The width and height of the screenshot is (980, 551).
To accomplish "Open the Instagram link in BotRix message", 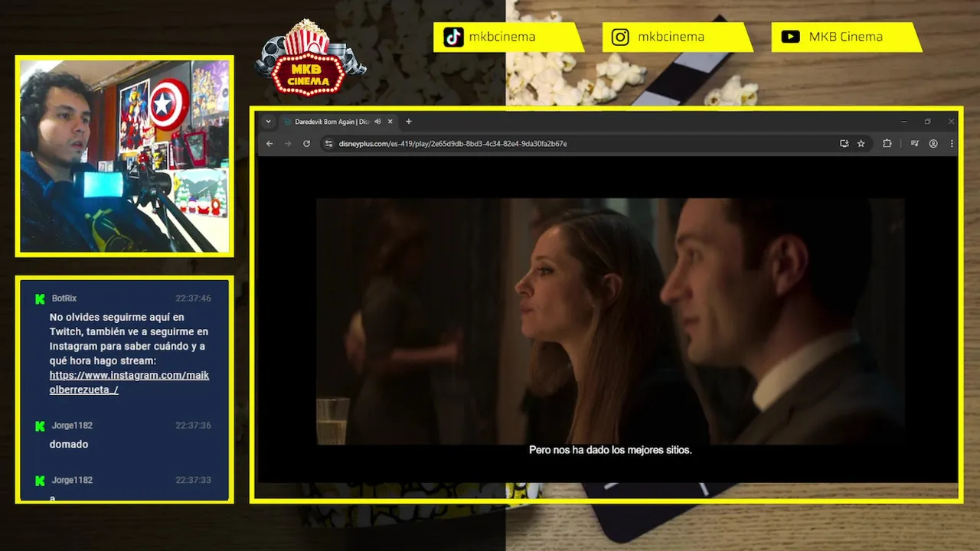I will click(129, 383).
